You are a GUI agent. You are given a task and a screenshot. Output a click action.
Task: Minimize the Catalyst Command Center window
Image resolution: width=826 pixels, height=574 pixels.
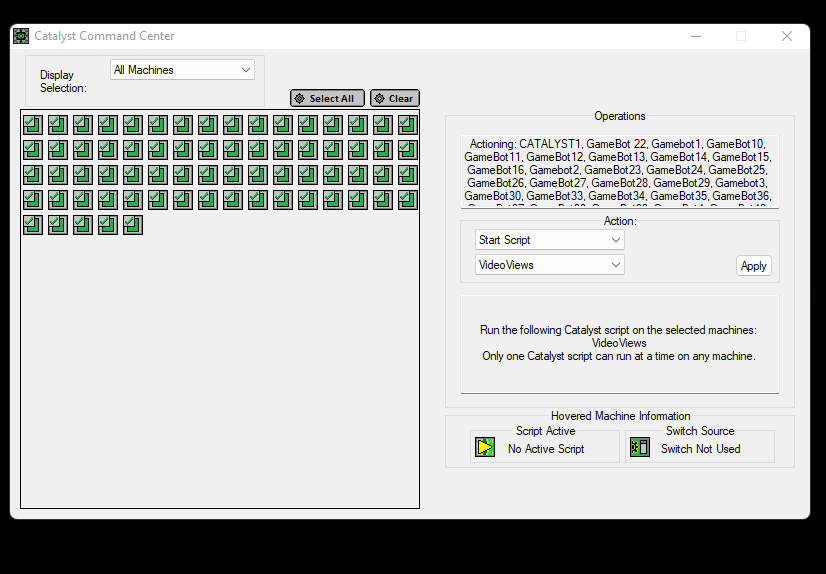coord(696,36)
